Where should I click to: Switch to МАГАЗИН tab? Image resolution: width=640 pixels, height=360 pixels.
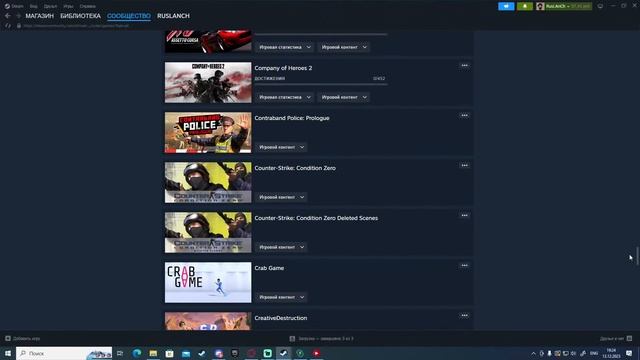(40, 16)
